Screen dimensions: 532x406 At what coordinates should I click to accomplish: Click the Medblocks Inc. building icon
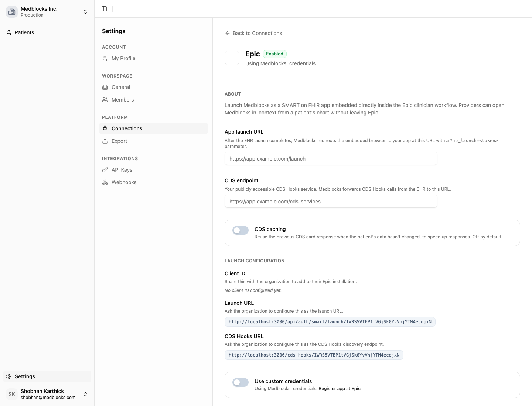(x=12, y=12)
